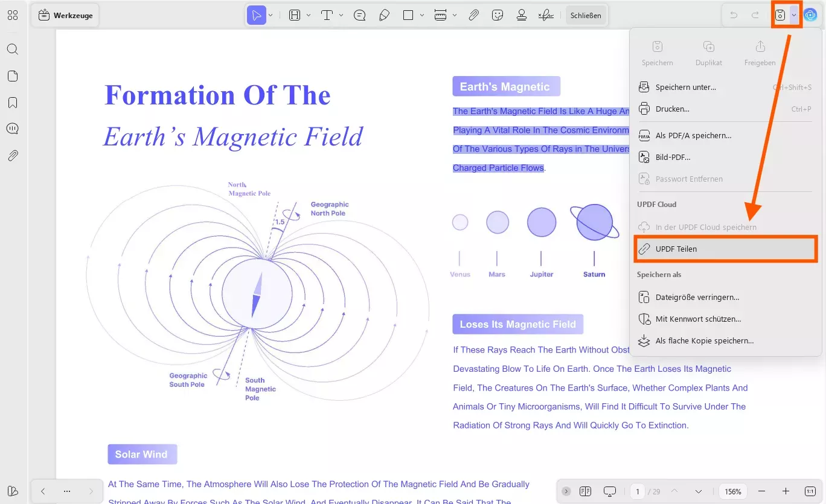Open the comments panel in sidebar
The image size is (826, 504).
point(13,129)
